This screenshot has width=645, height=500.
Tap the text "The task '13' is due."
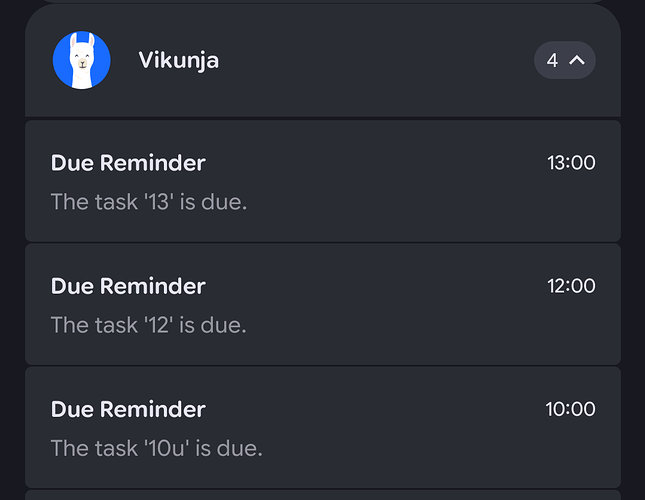(148, 202)
